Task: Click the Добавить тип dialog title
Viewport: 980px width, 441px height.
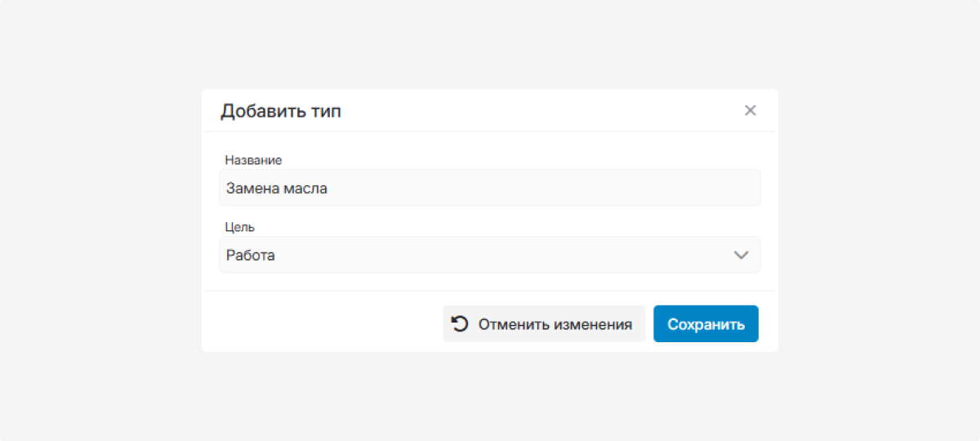Action: coord(281,111)
